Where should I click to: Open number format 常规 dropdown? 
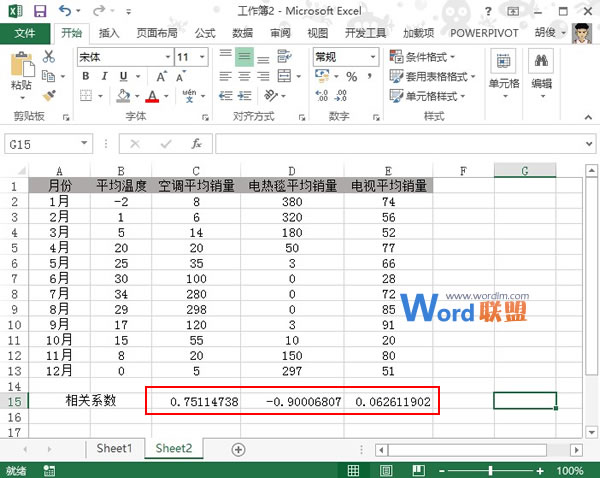(373, 57)
